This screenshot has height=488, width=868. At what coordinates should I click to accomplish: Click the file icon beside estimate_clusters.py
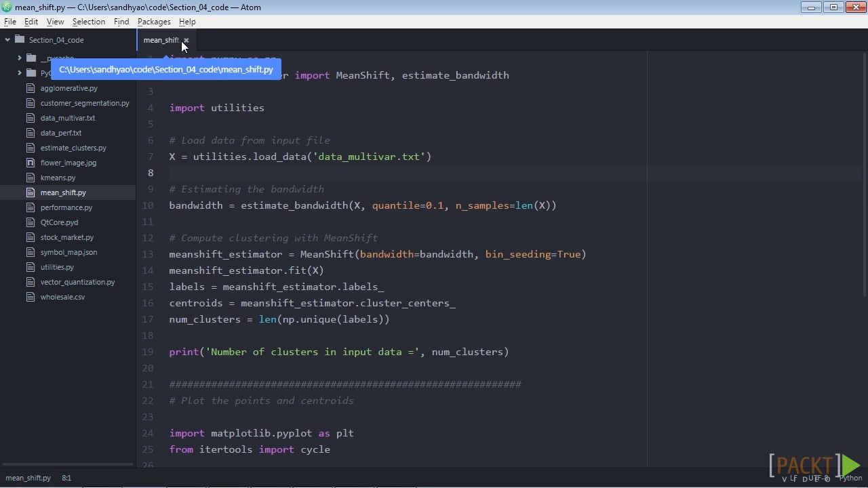(30, 148)
